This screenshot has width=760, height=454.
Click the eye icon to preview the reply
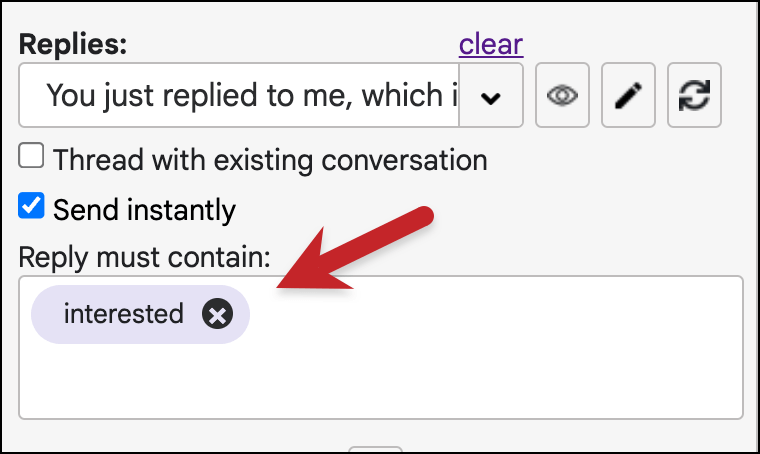(562, 95)
